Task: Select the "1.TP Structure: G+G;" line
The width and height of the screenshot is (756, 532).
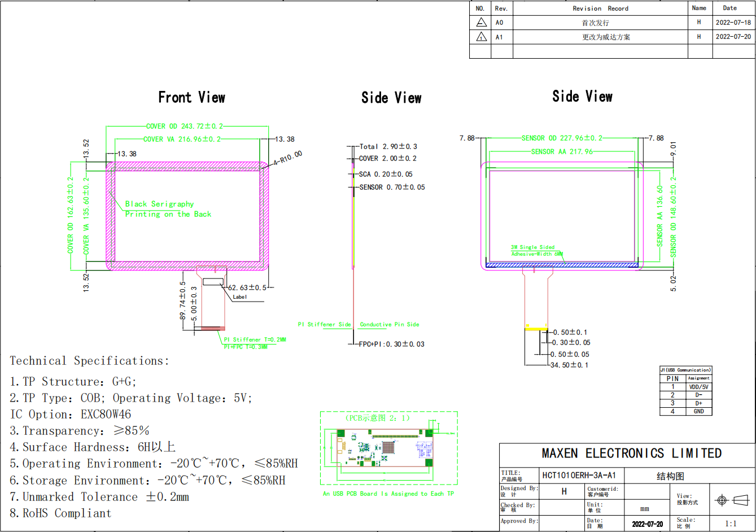Action: click(73, 382)
